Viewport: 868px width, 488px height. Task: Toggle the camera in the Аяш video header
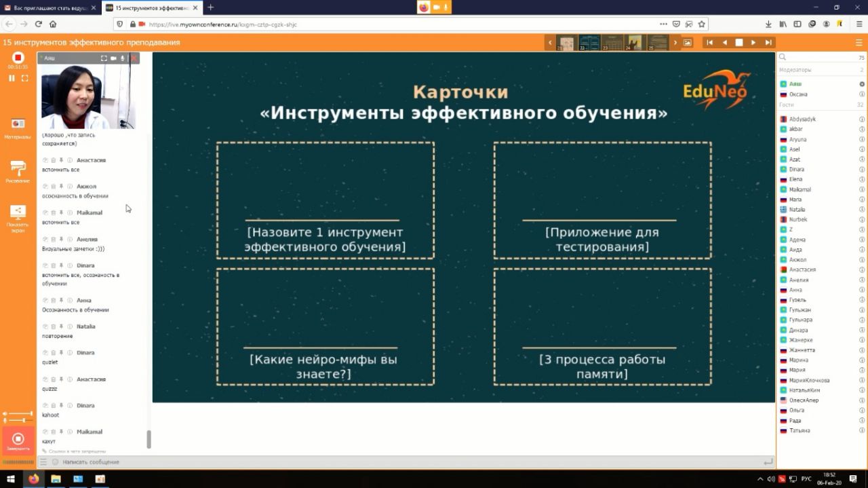click(x=113, y=58)
